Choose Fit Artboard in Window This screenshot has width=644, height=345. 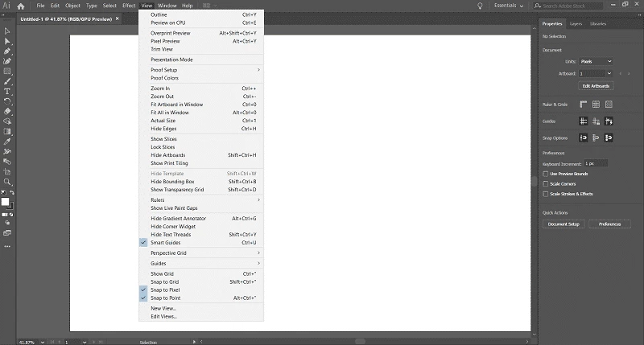pos(176,105)
